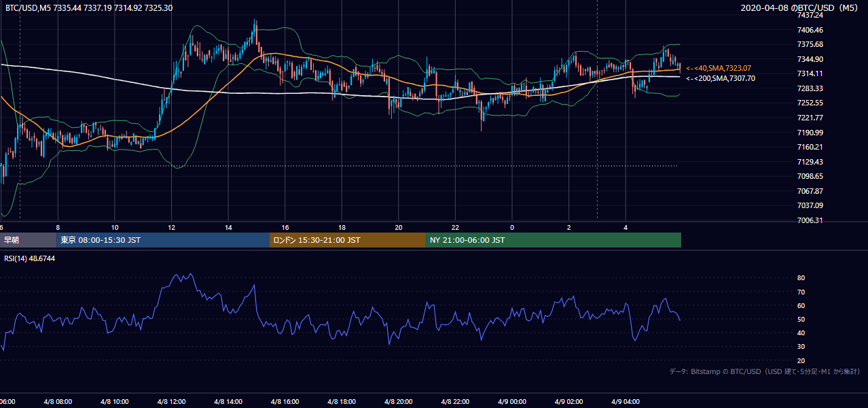The height and width of the screenshot is (408, 868).
Task: Click the 東京 08:00-15:30 JST session bar
Action: click(163, 240)
